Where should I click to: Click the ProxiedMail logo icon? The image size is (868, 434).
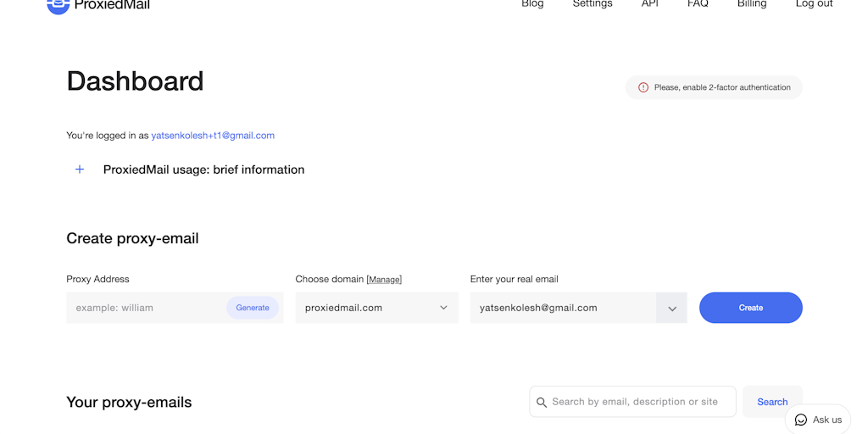(x=58, y=5)
